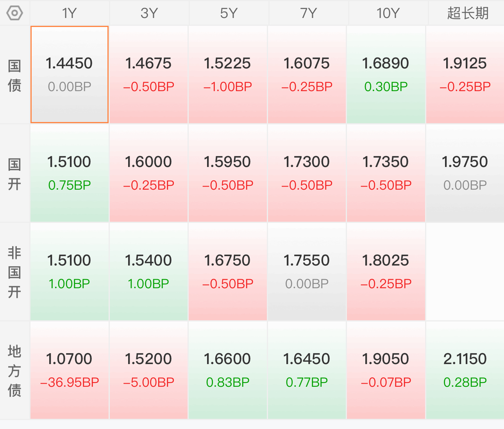The image size is (504, 429).
Task: Click the 5Y maturity header
Action: coord(229,13)
